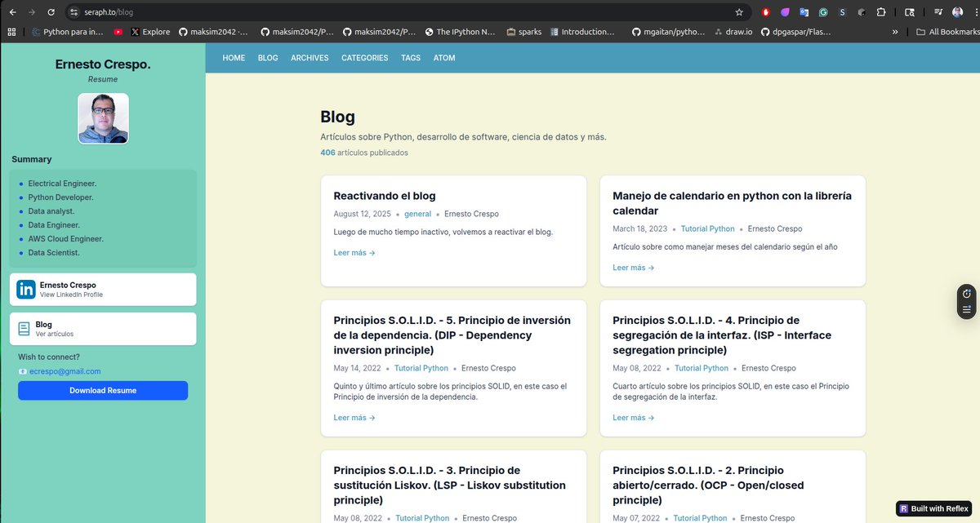The width and height of the screenshot is (980, 523).
Task: Click Tutorial Python tag dated May 07, 2022
Action: click(701, 518)
